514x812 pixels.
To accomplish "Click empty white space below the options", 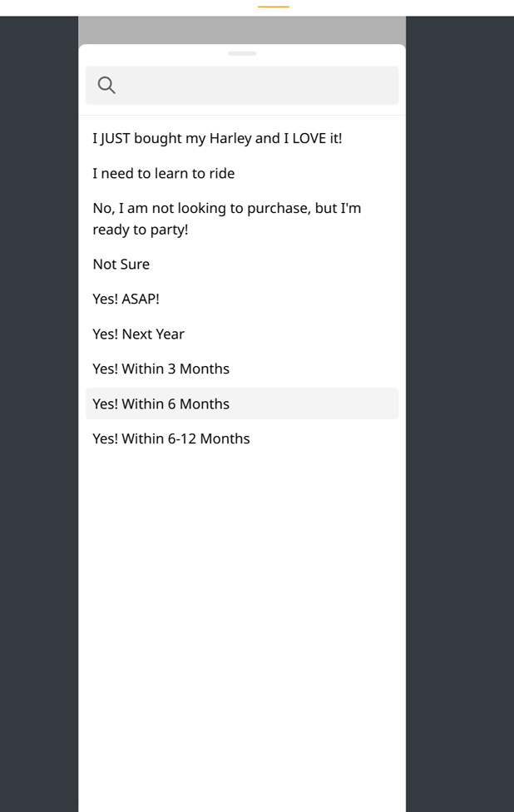I will click(x=242, y=624).
